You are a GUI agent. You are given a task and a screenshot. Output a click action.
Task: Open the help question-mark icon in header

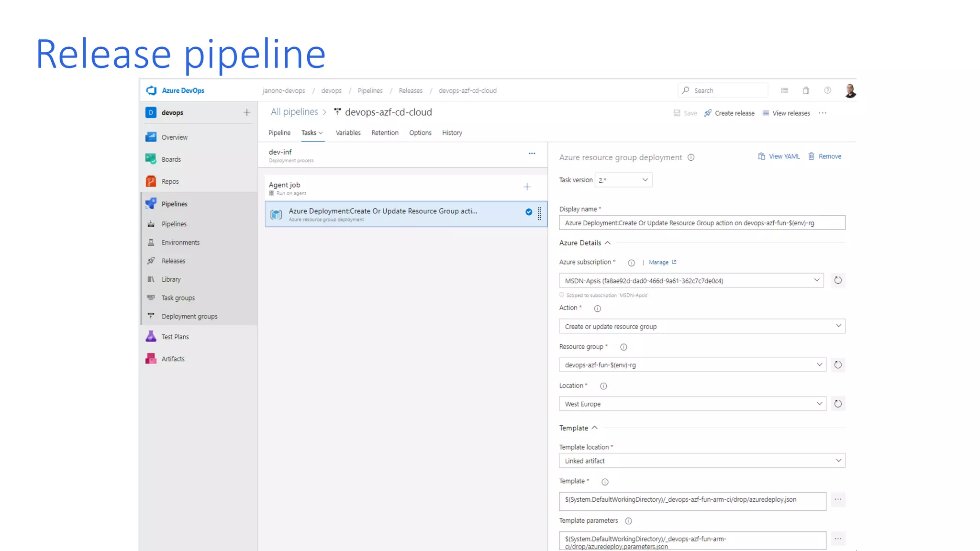coord(827,90)
